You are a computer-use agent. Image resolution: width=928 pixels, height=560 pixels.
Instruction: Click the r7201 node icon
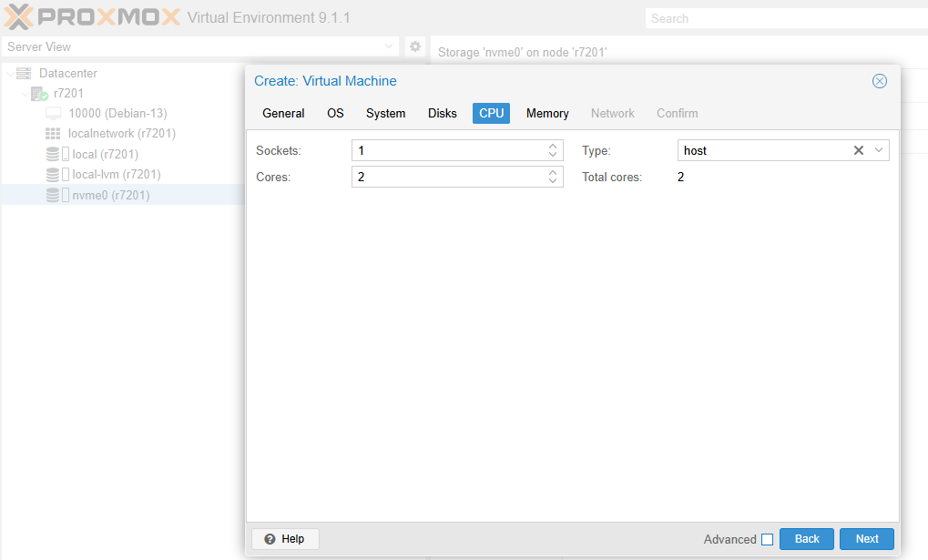click(39, 93)
